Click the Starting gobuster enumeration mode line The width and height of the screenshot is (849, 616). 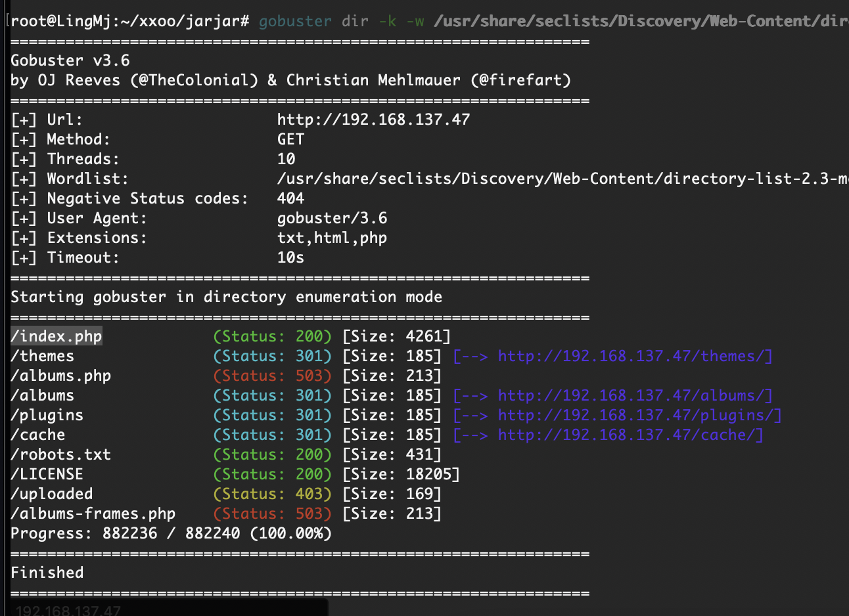click(x=227, y=297)
